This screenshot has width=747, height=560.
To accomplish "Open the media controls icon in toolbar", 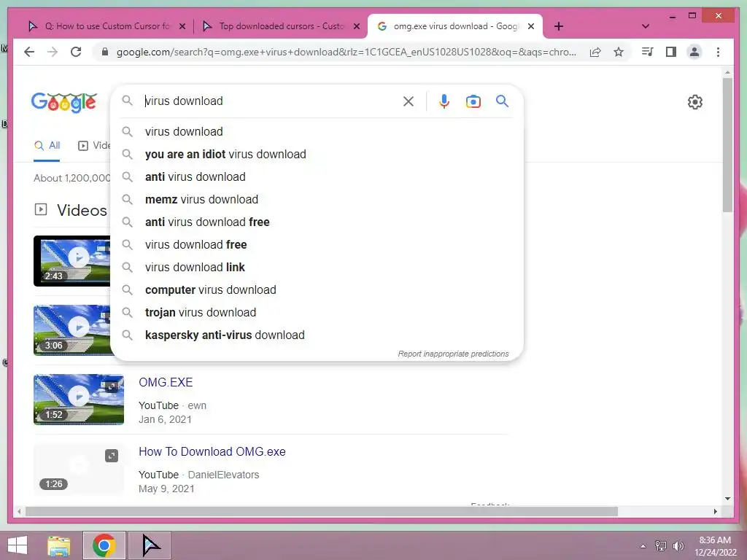I will tap(647, 52).
